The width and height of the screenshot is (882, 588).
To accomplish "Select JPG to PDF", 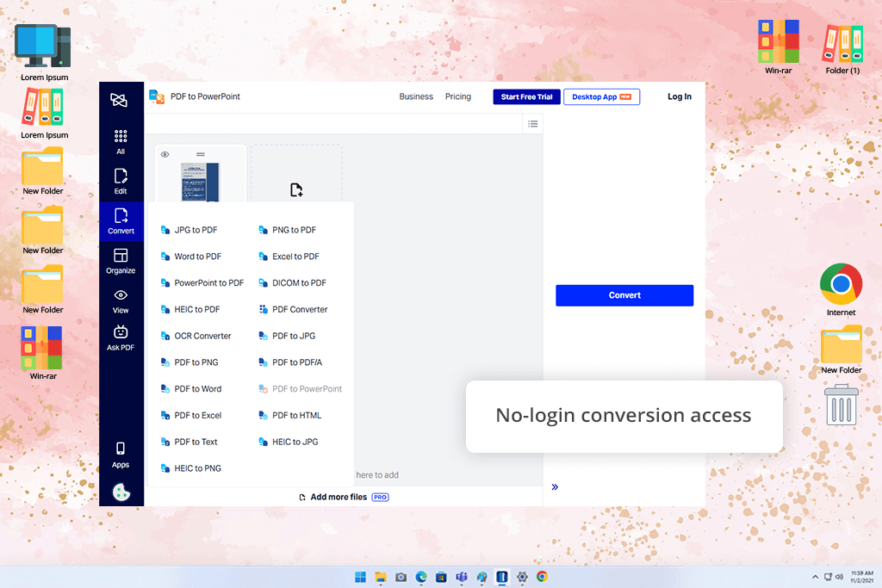I will [189, 230].
